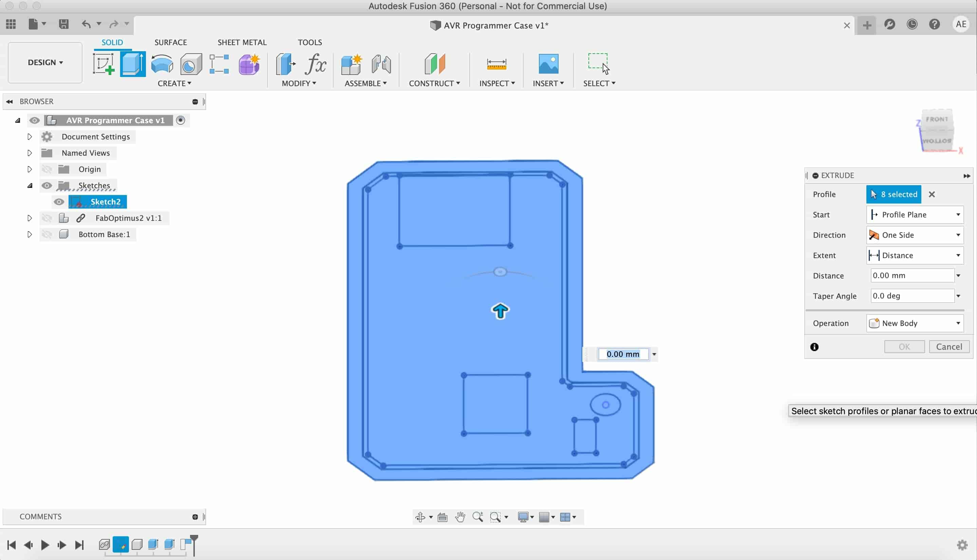This screenshot has width=977, height=560.
Task: Clear profile selection with X
Action: (x=932, y=195)
